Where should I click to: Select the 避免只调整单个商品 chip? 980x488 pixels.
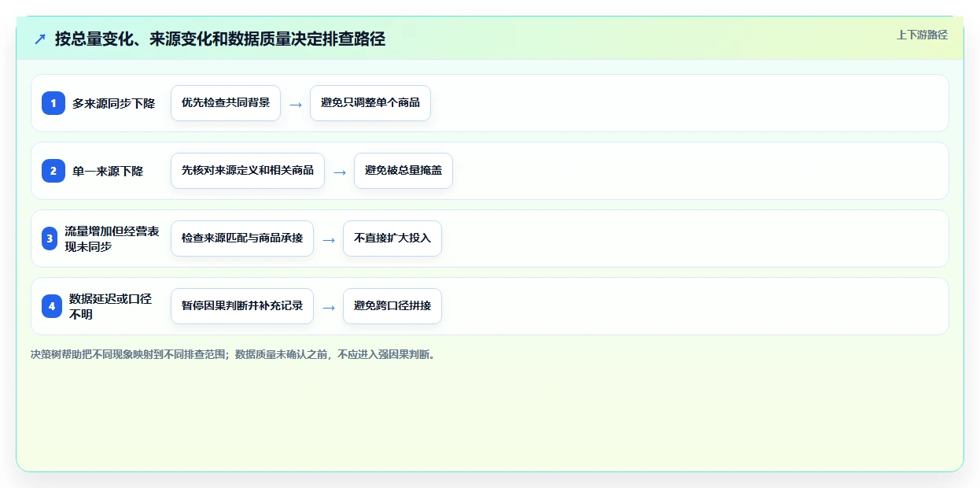[370, 103]
